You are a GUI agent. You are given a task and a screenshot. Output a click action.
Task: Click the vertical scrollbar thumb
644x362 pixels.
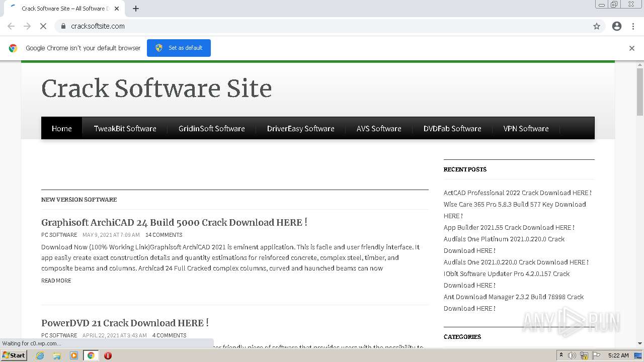click(640, 91)
